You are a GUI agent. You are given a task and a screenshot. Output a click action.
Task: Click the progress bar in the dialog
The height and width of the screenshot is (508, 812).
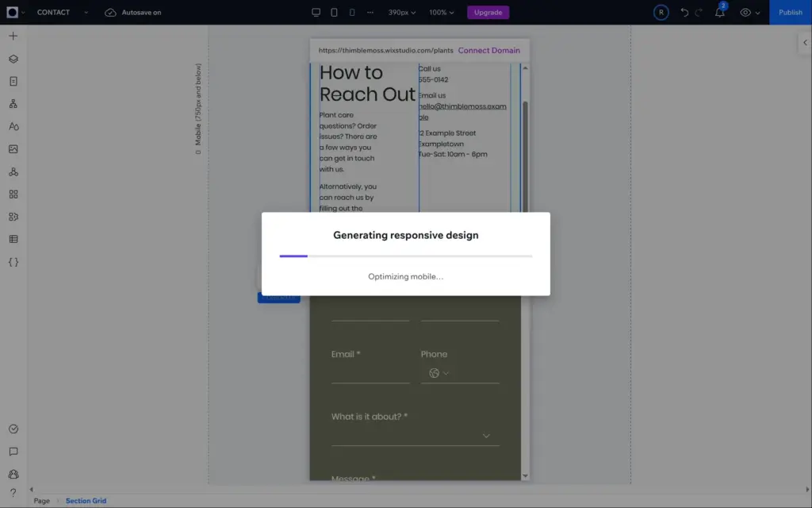pyautogui.click(x=406, y=256)
